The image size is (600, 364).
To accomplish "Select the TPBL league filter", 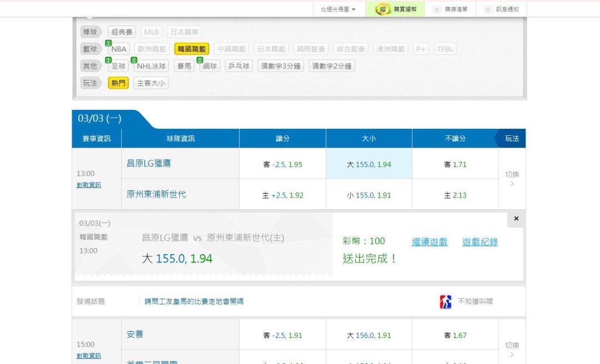I will [x=445, y=49].
